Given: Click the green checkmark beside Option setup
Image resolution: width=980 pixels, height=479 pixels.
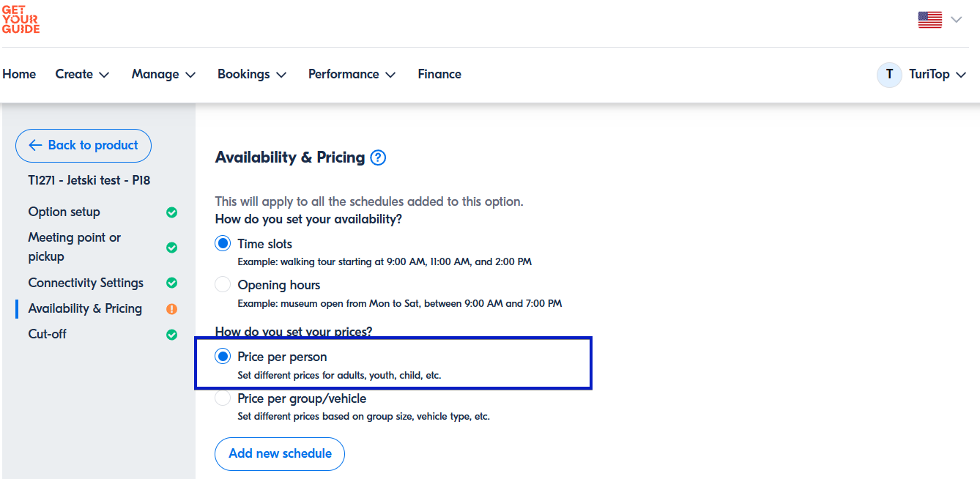Looking at the screenshot, I should [x=171, y=212].
